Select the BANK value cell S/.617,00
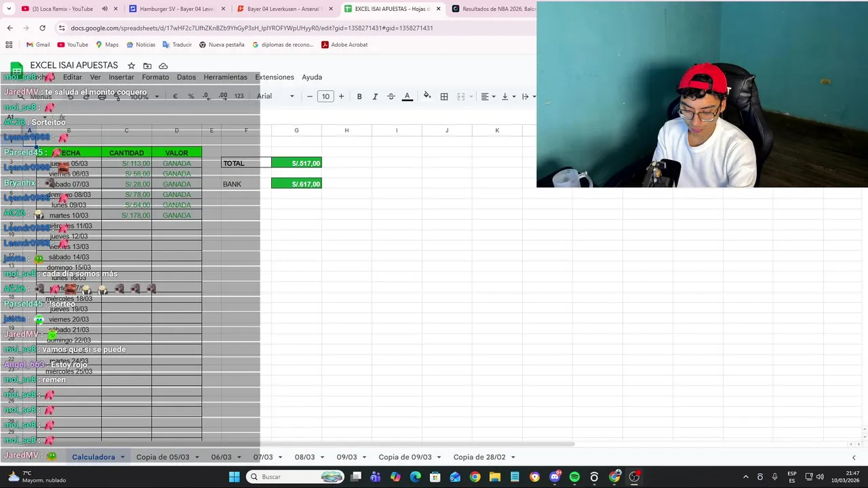The height and width of the screenshot is (488, 868). pyautogui.click(x=296, y=184)
